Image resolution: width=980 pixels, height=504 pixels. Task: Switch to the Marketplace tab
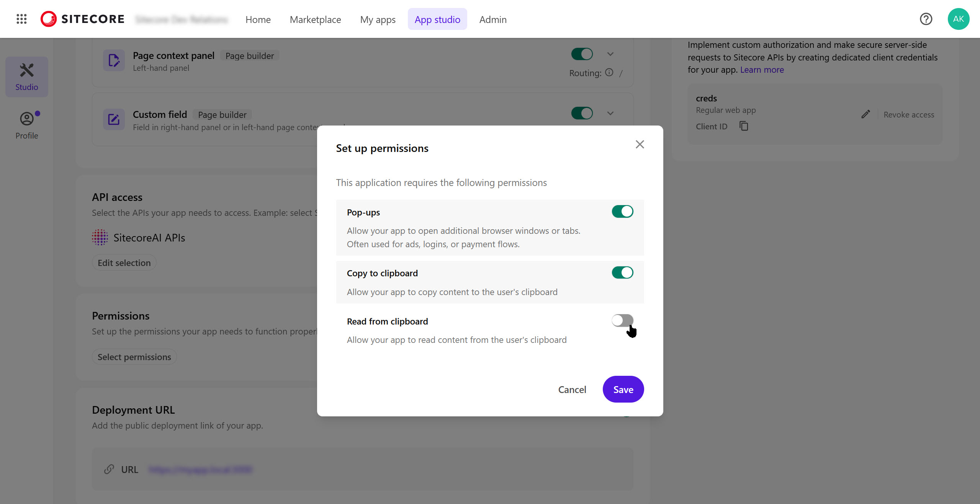pos(315,19)
